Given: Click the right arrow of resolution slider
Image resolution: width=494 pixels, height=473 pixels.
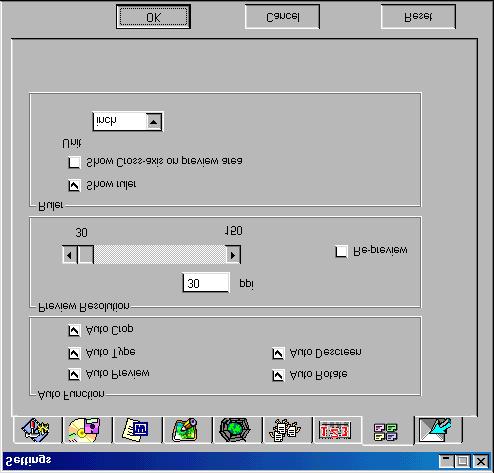Looking at the screenshot, I should pyautogui.click(x=233, y=255).
